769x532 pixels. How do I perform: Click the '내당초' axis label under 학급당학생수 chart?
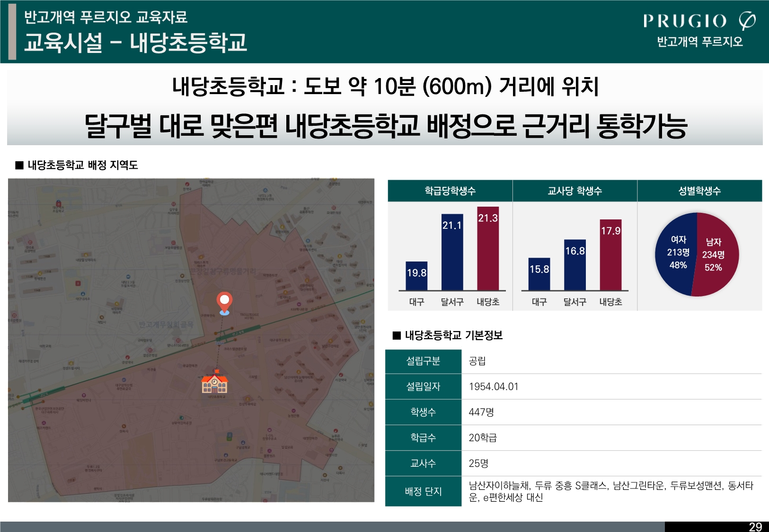[488, 302]
